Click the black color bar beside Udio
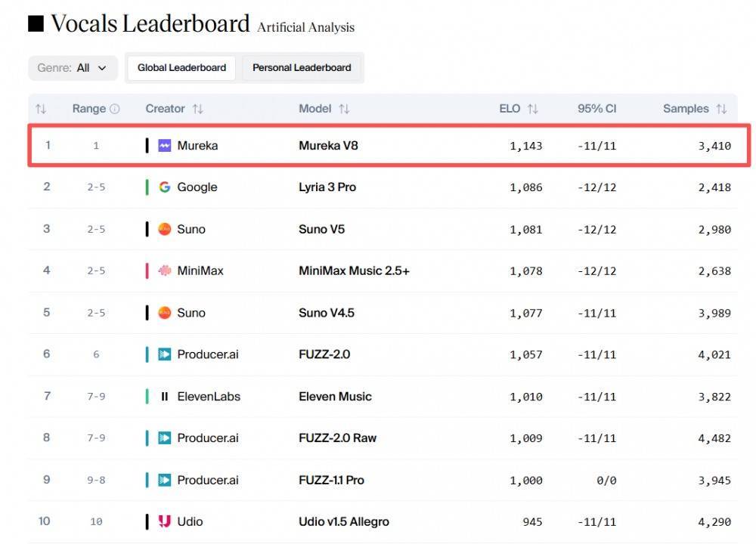This screenshot has width=756, height=544. point(147,521)
